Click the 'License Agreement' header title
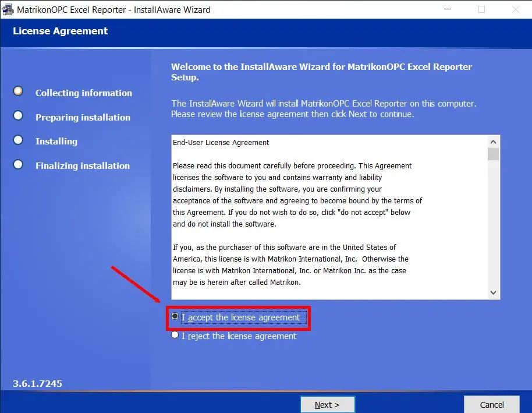Screen dimensions: 532x413 pyautogui.click(x=61, y=31)
